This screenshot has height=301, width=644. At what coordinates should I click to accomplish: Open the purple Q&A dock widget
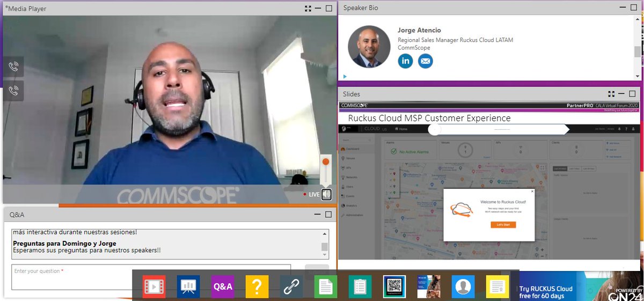coord(223,287)
